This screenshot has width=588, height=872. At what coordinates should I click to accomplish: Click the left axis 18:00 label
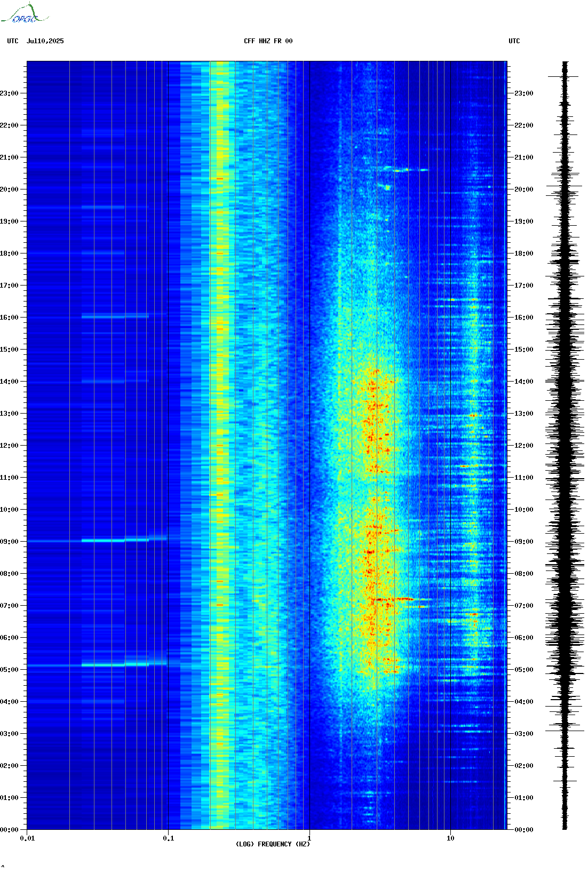9,253
